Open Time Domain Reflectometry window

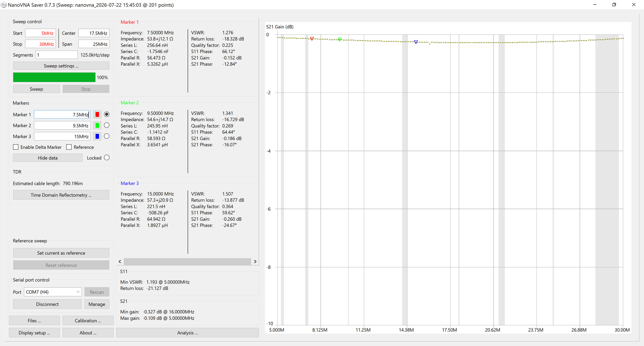pyautogui.click(x=61, y=195)
